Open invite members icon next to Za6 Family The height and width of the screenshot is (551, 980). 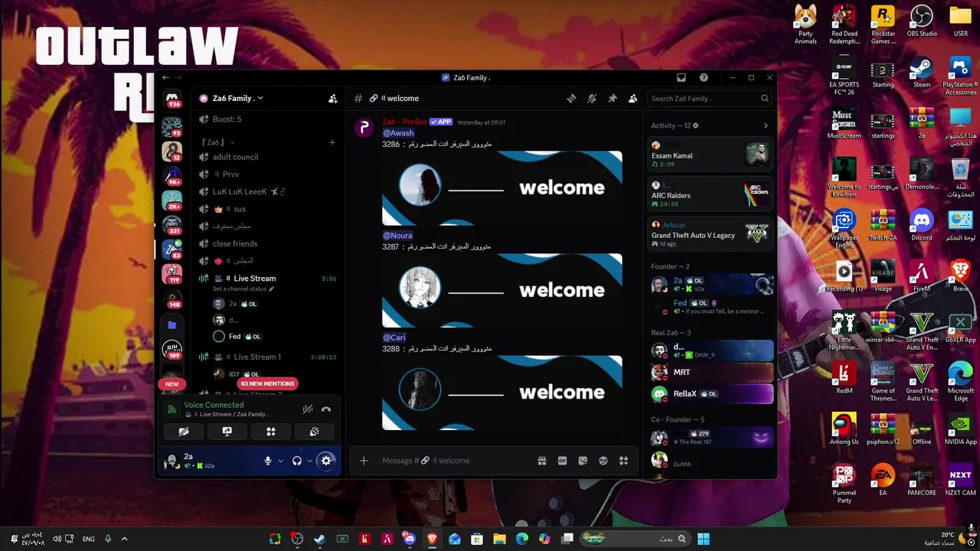(x=332, y=98)
